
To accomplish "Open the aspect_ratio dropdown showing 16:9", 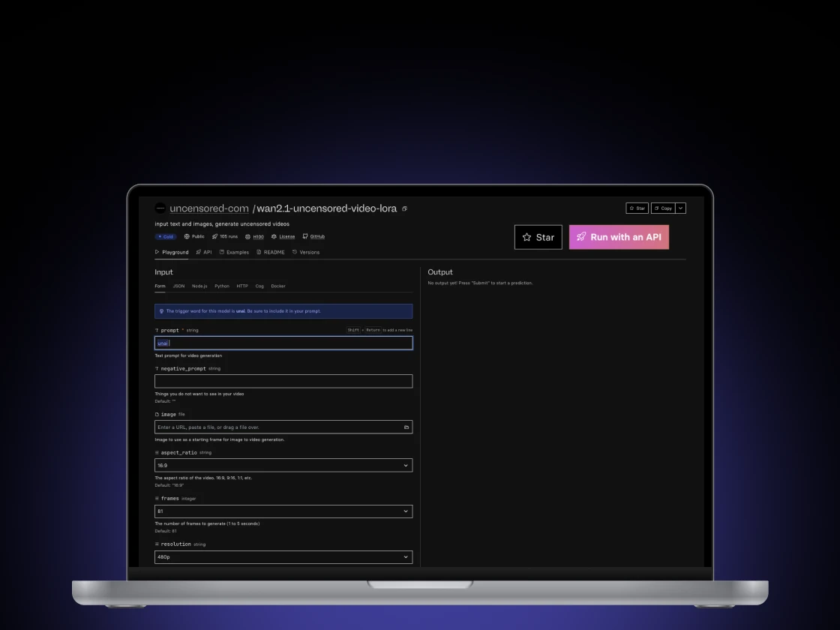I will (283, 465).
